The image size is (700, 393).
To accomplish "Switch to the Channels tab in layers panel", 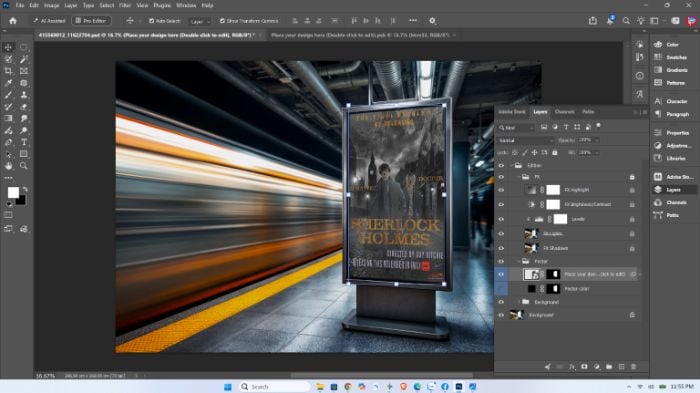I will [x=564, y=112].
